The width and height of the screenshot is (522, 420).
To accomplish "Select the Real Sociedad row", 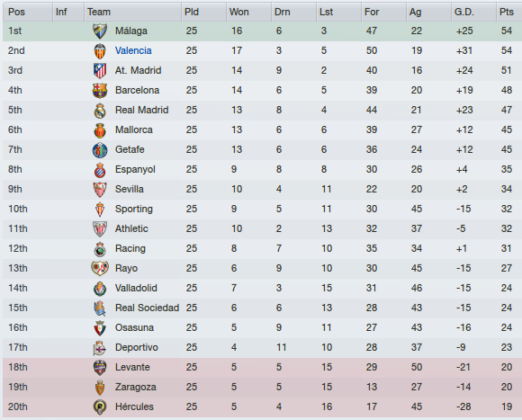I will click(262, 308).
